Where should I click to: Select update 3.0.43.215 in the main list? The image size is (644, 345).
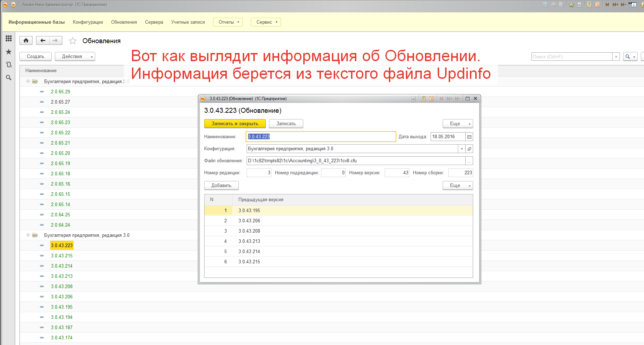coord(62,256)
